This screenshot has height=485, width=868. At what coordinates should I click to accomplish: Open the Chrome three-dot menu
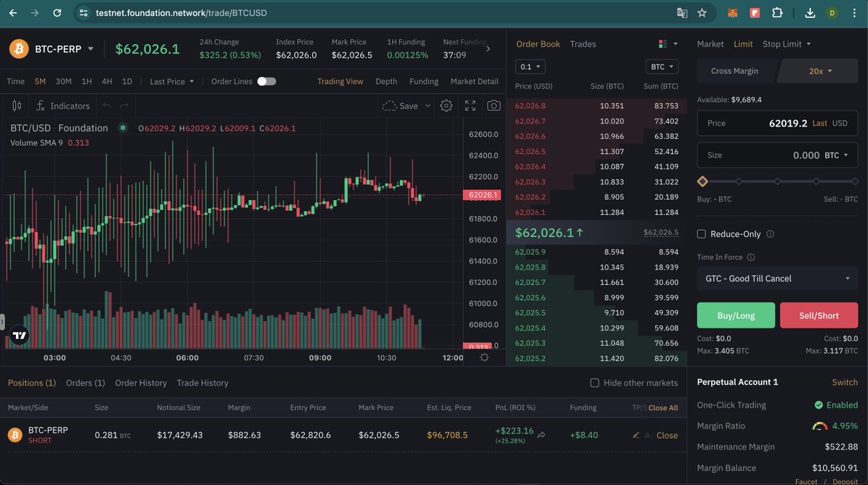[855, 13]
